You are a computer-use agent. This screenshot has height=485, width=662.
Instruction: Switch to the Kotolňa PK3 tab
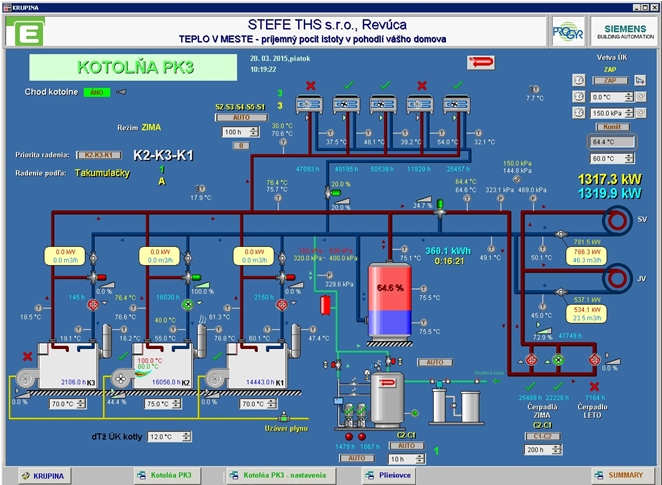coord(167,475)
